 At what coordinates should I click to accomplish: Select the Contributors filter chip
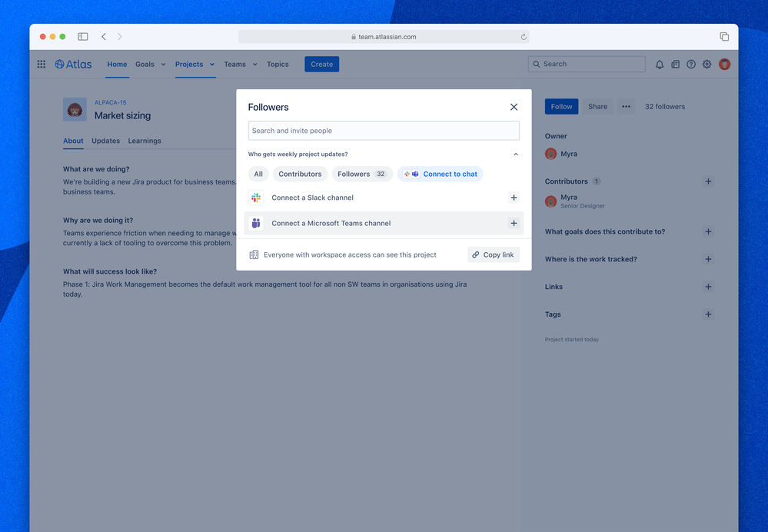point(300,174)
